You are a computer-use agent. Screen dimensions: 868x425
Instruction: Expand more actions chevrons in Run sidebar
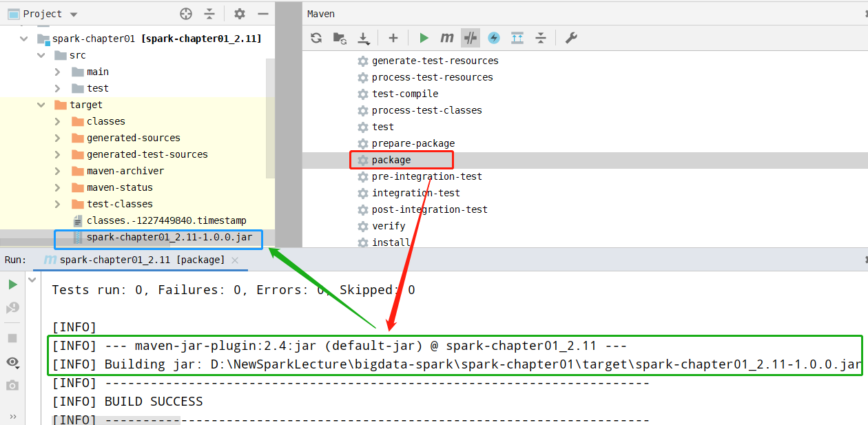[x=12, y=417]
